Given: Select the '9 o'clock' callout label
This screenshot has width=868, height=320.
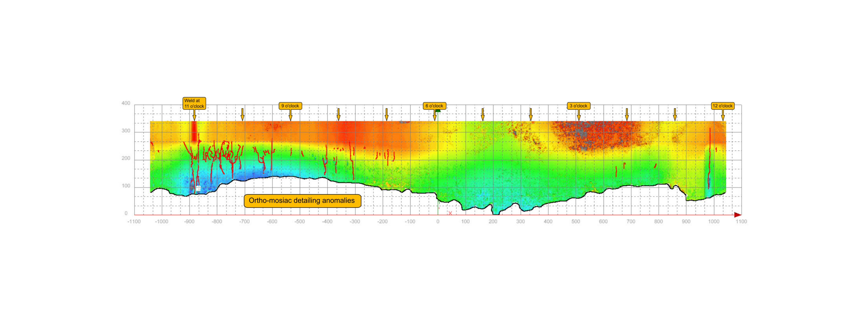Looking at the screenshot, I should click(x=290, y=106).
